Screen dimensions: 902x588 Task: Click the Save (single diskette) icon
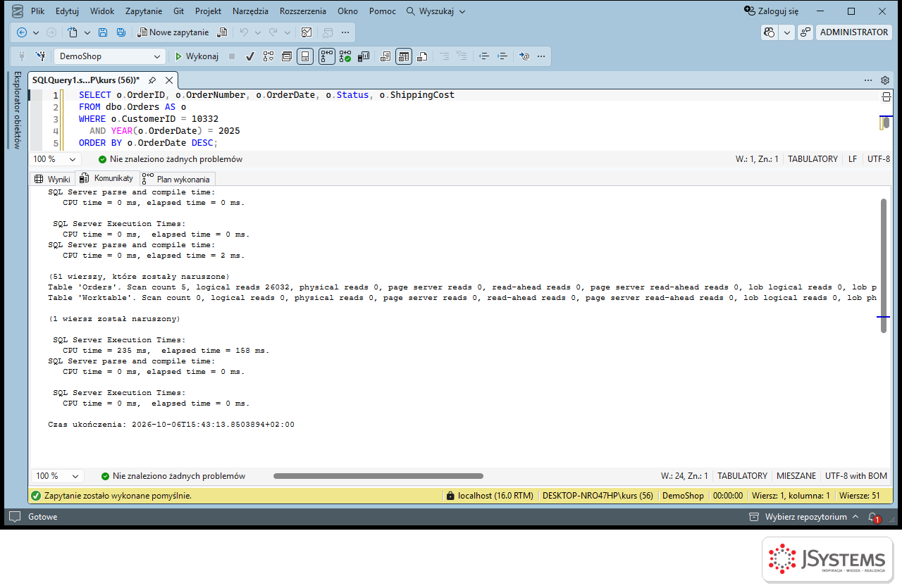click(103, 32)
